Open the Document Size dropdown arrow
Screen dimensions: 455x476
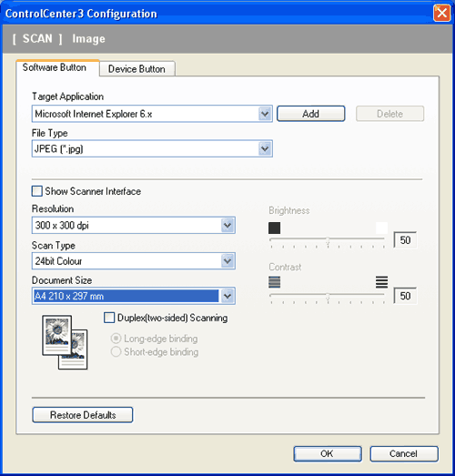click(x=227, y=296)
